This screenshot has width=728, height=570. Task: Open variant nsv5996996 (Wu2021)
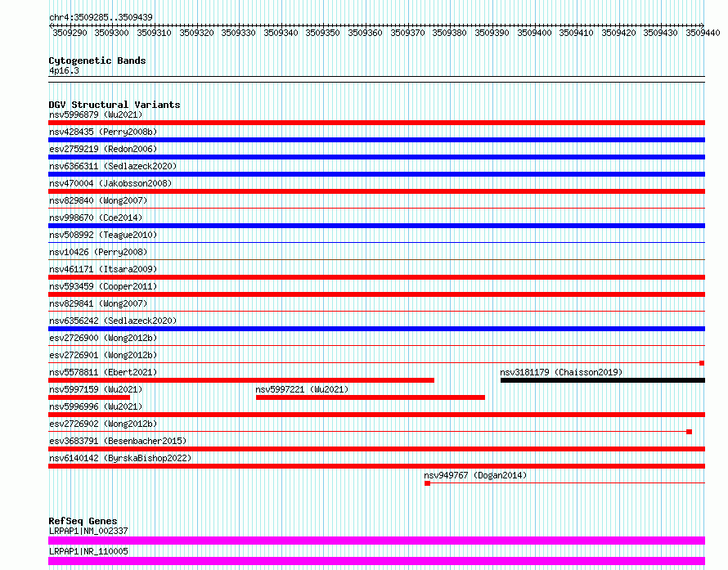[96, 406]
